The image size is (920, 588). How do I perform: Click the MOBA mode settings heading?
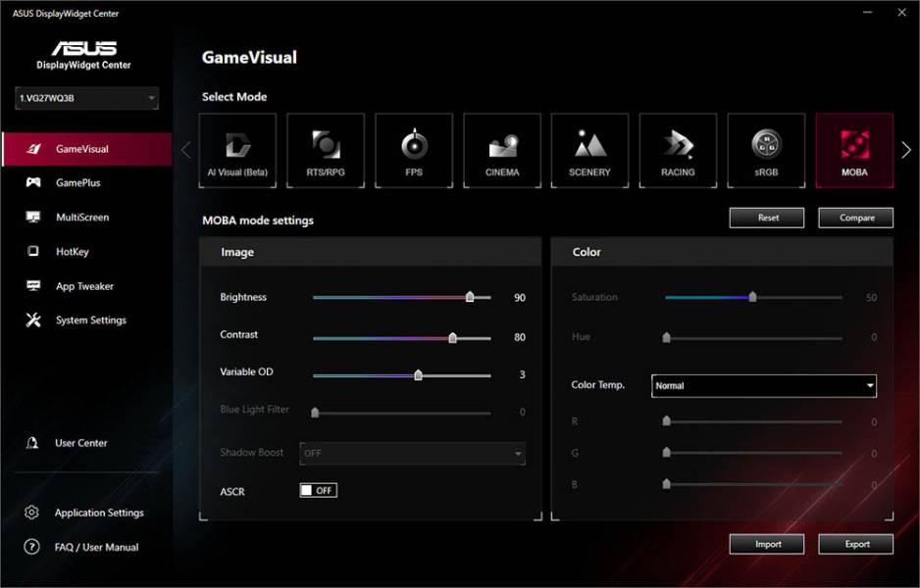(x=258, y=221)
